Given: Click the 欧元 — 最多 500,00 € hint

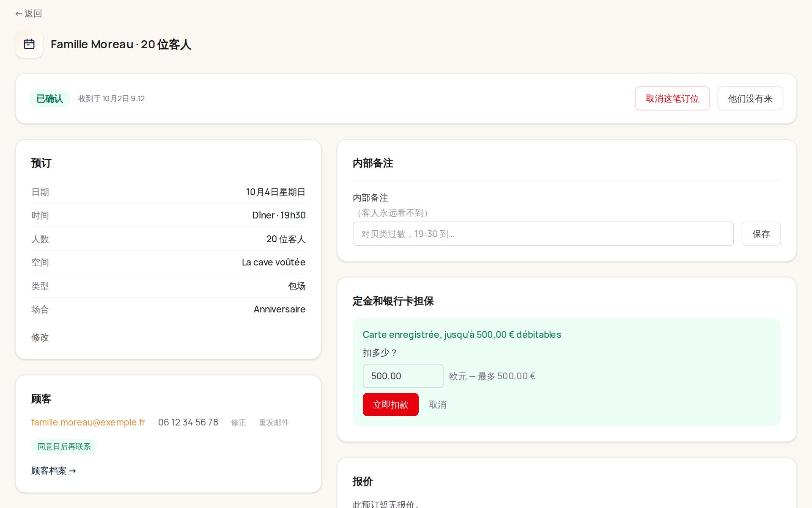Looking at the screenshot, I should pos(492,376).
